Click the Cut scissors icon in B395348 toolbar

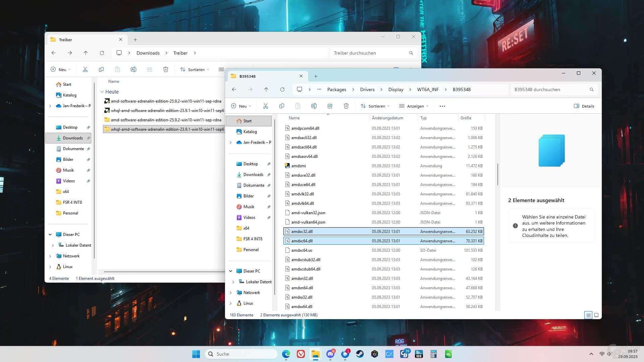tap(266, 106)
